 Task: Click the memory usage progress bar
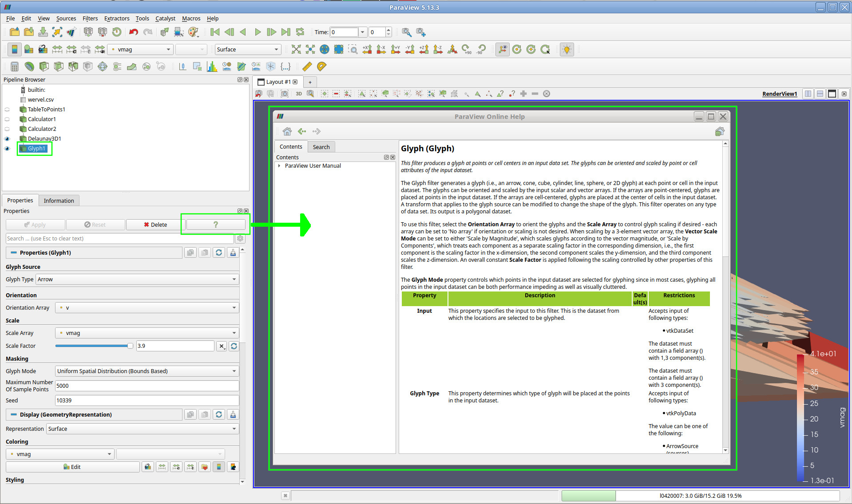[x=701, y=496]
